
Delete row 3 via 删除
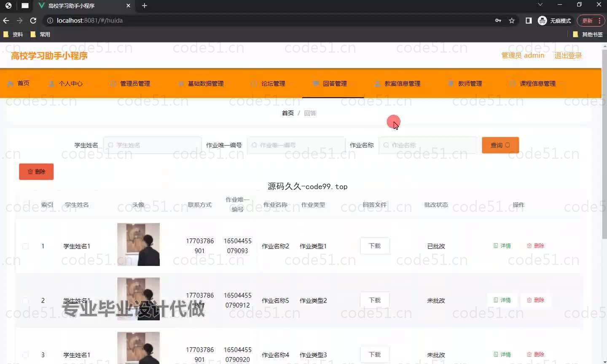pyautogui.click(x=536, y=354)
